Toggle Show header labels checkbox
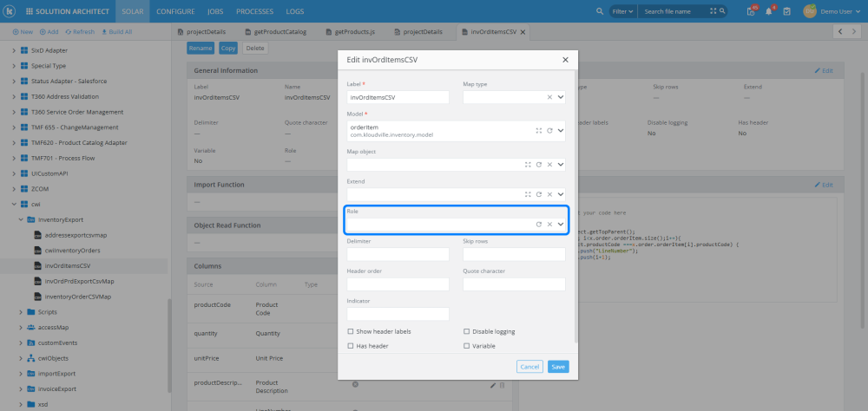 pyautogui.click(x=350, y=331)
